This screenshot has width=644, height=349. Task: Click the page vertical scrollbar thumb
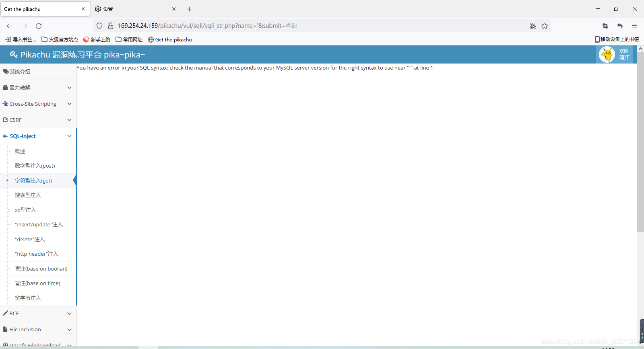click(640, 142)
